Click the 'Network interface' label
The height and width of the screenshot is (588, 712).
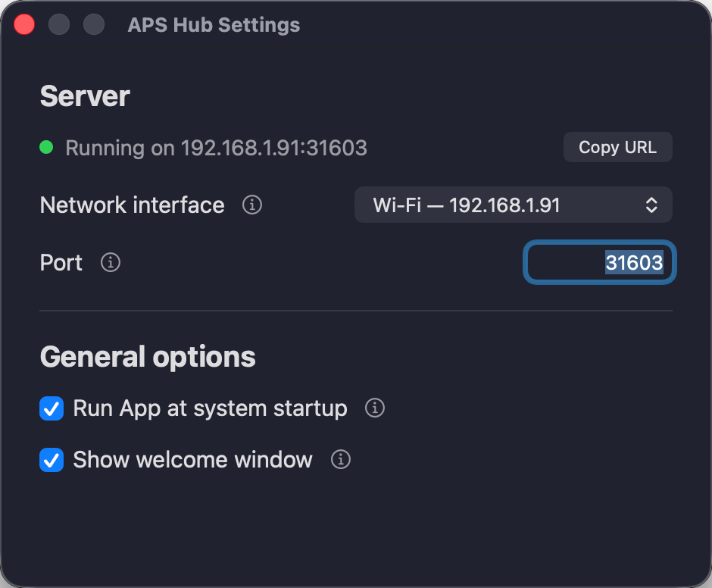click(x=132, y=205)
